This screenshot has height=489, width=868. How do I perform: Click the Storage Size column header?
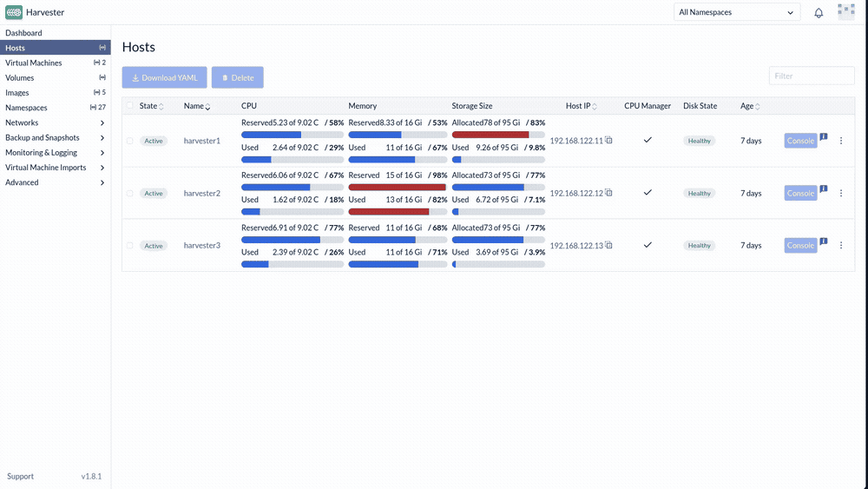tap(471, 106)
